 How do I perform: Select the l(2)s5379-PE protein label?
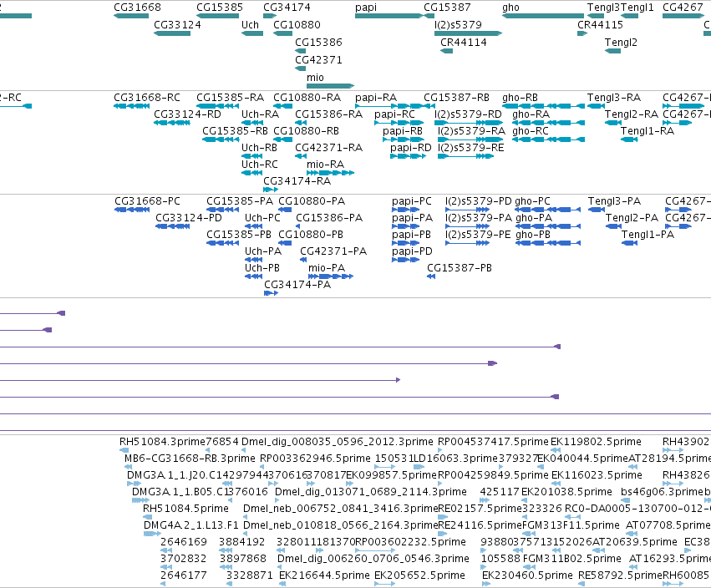(x=478, y=235)
